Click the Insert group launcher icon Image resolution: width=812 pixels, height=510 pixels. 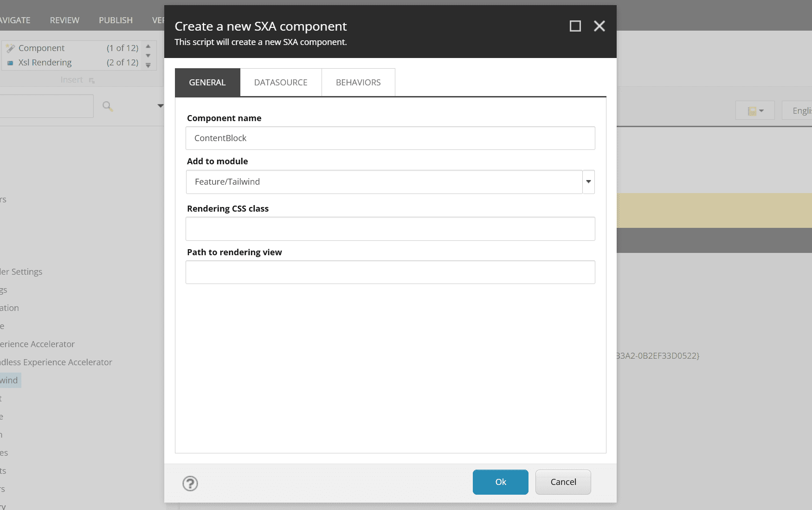(92, 81)
